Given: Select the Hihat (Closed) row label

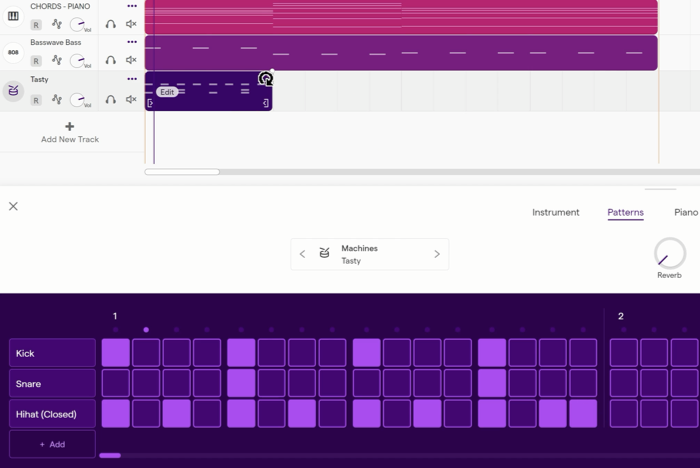Looking at the screenshot, I should 53,414.
